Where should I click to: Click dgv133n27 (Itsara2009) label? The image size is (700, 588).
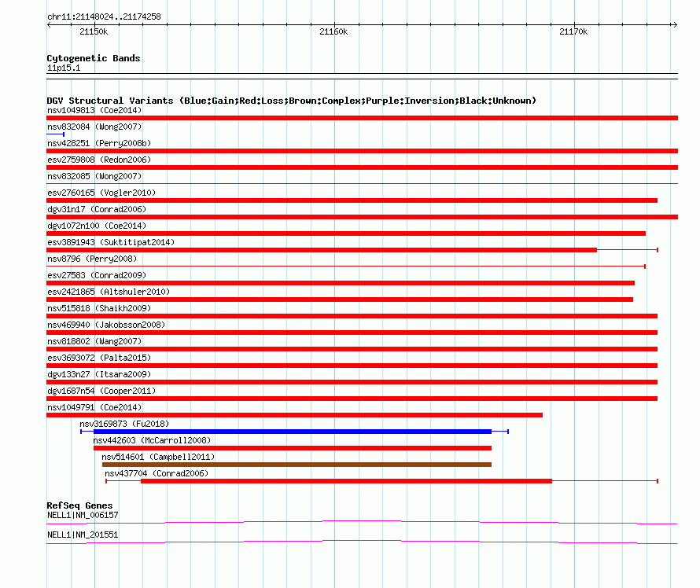click(99, 374)
